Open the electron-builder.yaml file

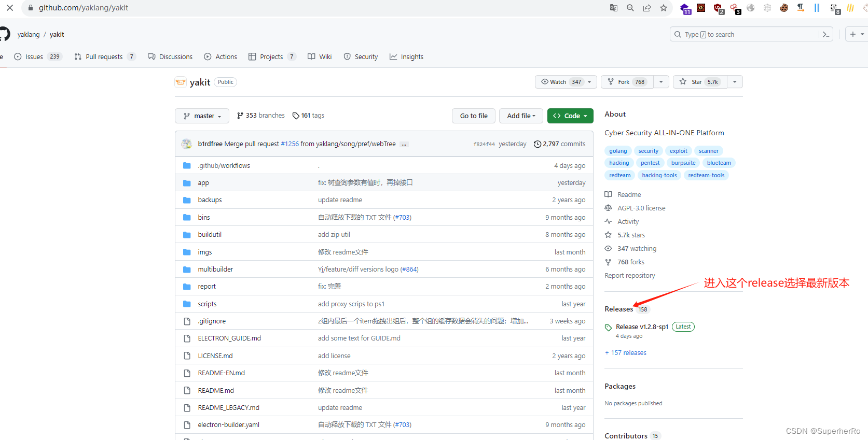point(228,424)
